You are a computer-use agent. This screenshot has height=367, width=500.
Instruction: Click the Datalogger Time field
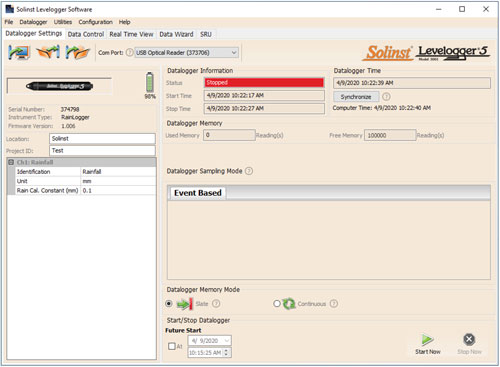(x=412, y=83)
